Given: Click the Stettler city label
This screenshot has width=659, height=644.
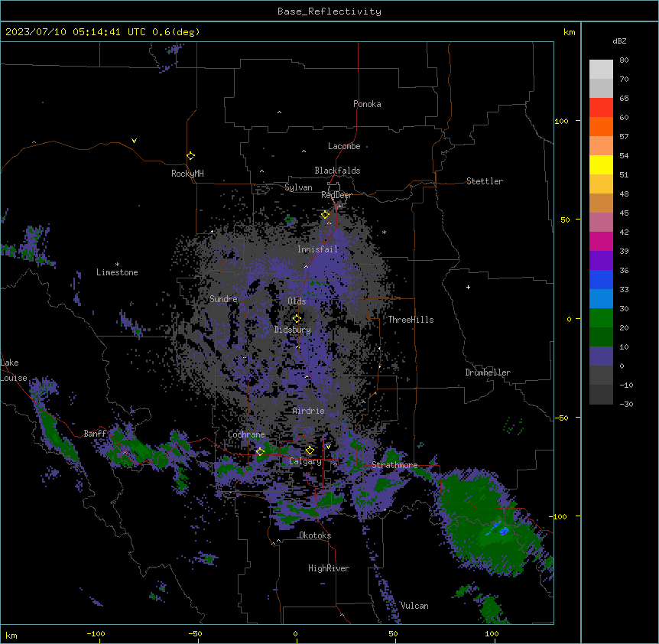Looking at the screenshot, I should click(x=485, y=181).
